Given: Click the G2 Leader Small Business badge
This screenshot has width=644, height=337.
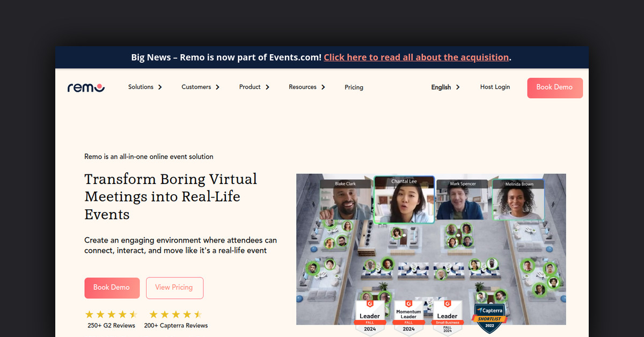Looking at the screenshot, I should click(447, 318).
